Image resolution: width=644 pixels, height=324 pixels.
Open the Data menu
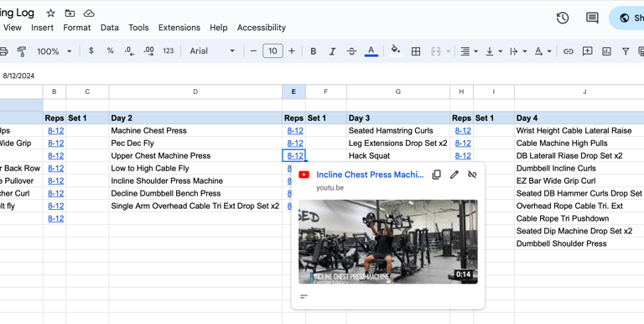click(110, 28)
